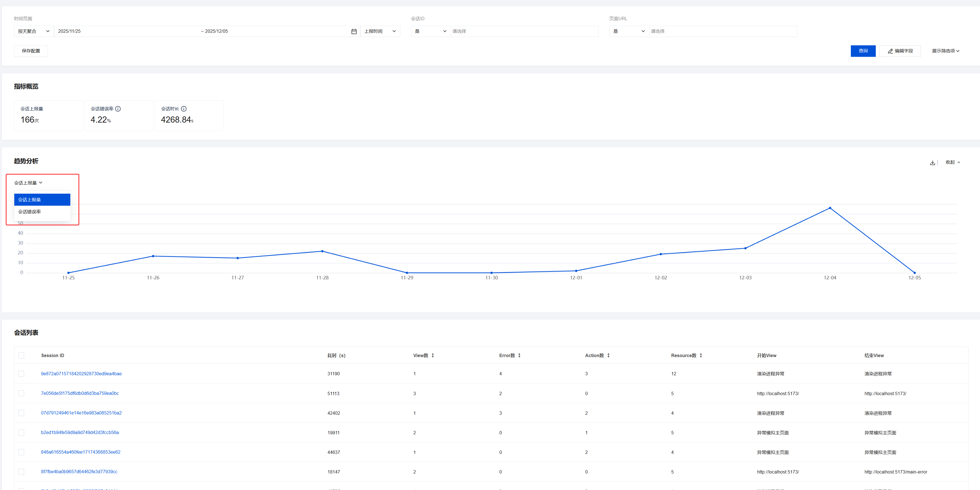Click the calendar icon in date range
980x490 pixels.
[354, 32]
